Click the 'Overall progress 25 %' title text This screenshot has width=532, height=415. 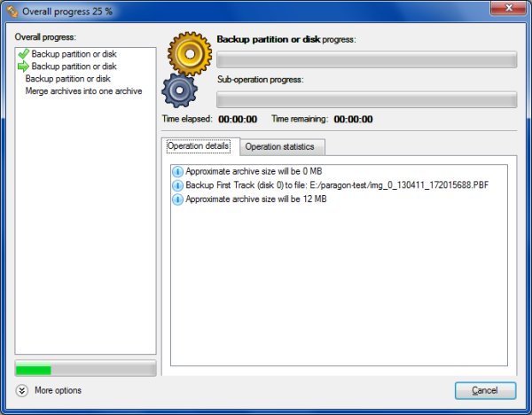pyautogui.click(x=67, y=12)
